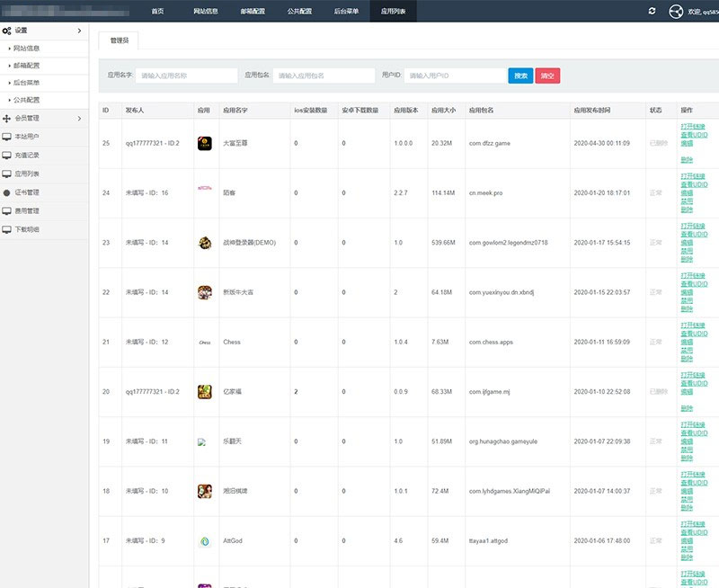This screenshot has height=588, width=719.
Task: Click the round user avatar icon beside the welcome text
Action: coord(677,12)
